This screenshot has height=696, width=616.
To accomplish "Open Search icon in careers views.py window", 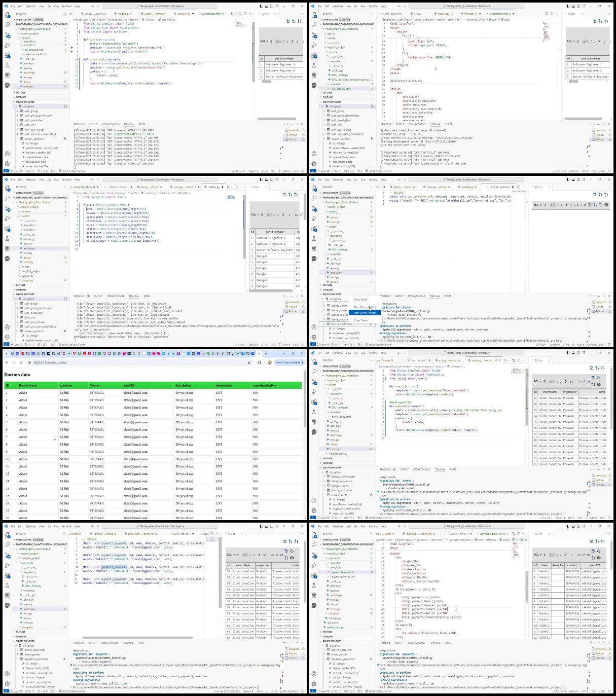I will coord(7,25).
